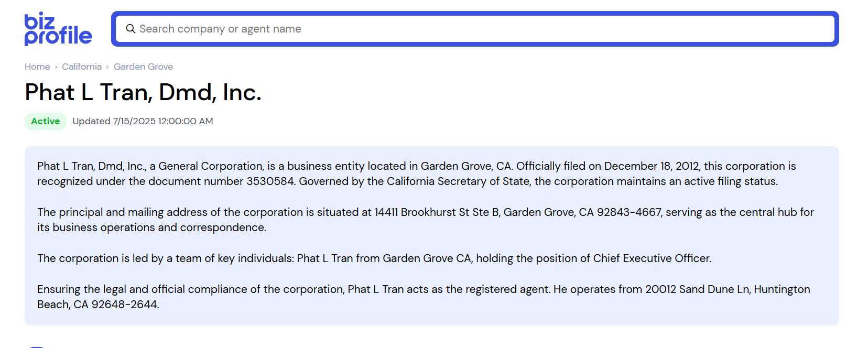Click the magnifying glass search icon
Image resolution: width=868 pixels, height=348 pixels.
click(x=131, y=29)
